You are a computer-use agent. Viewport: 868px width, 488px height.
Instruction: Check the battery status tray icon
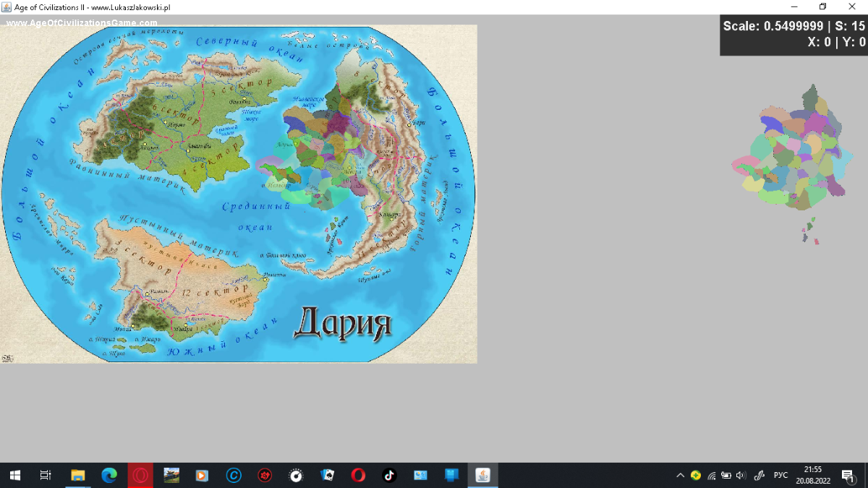click(x=726, y=475)
